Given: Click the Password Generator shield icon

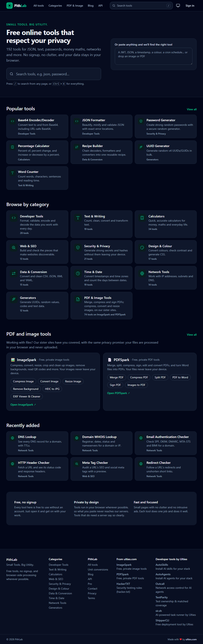Looking at the screenshot, I should click(141, 121).
